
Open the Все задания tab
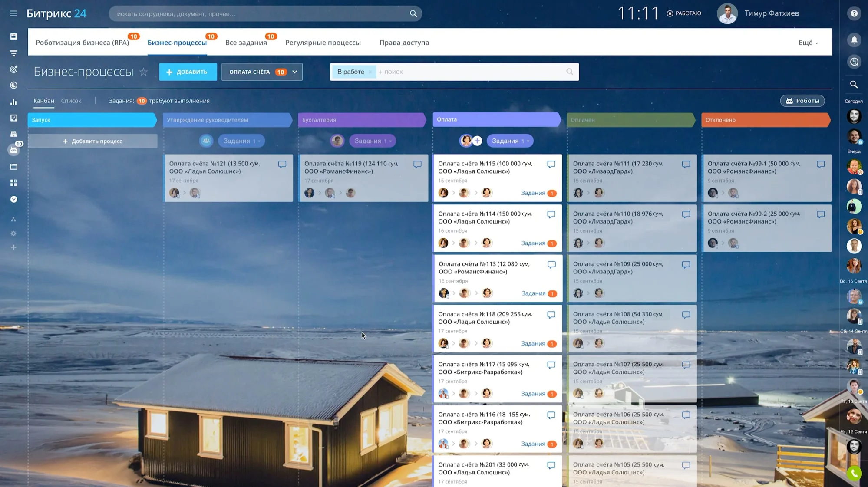(246, 43)
